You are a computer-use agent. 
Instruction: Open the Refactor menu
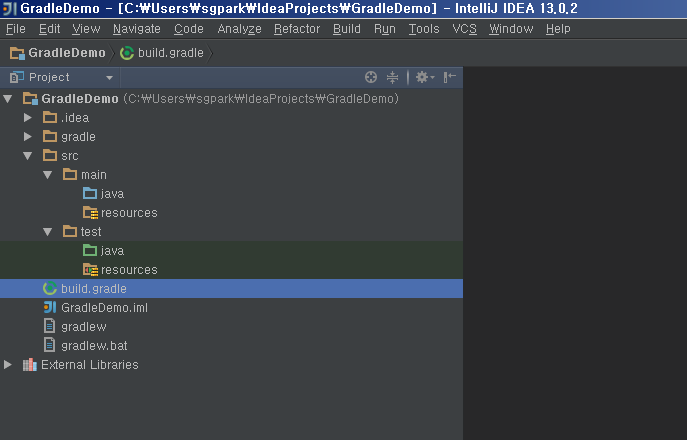pos(297,29)
